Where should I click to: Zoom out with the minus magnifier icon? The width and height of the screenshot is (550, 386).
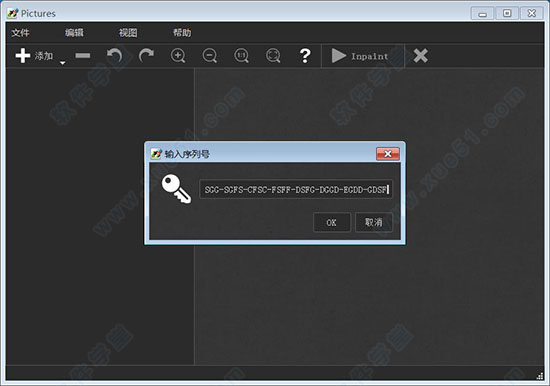[x=210, y=56]
